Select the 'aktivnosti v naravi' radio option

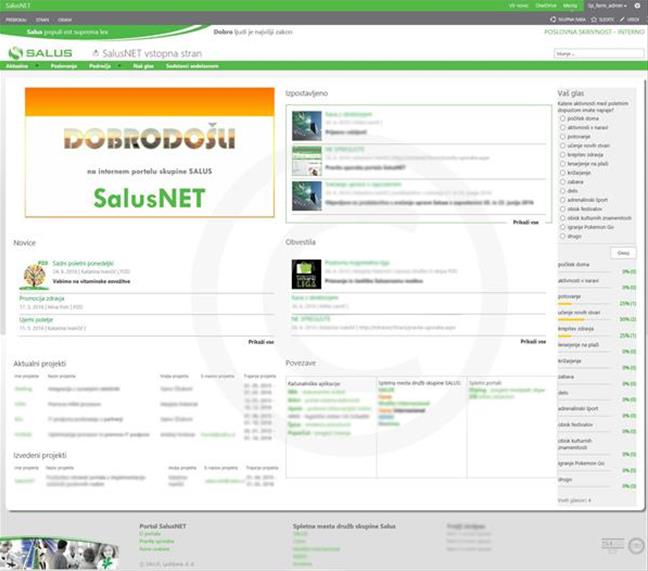pyautogui.click(x=562, y=127)
